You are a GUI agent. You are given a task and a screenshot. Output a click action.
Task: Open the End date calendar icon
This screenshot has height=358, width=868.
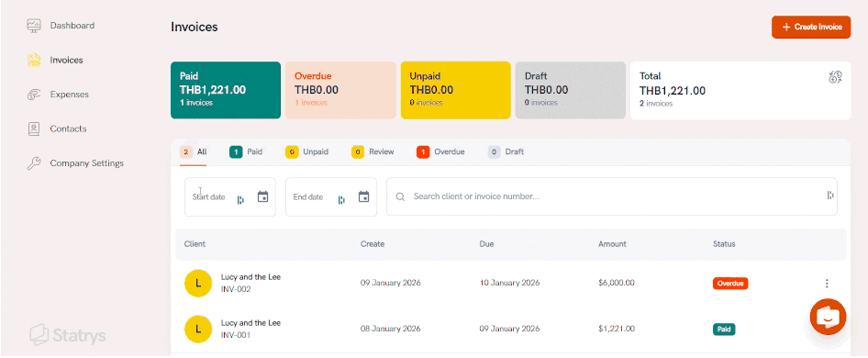pos(363,196)
